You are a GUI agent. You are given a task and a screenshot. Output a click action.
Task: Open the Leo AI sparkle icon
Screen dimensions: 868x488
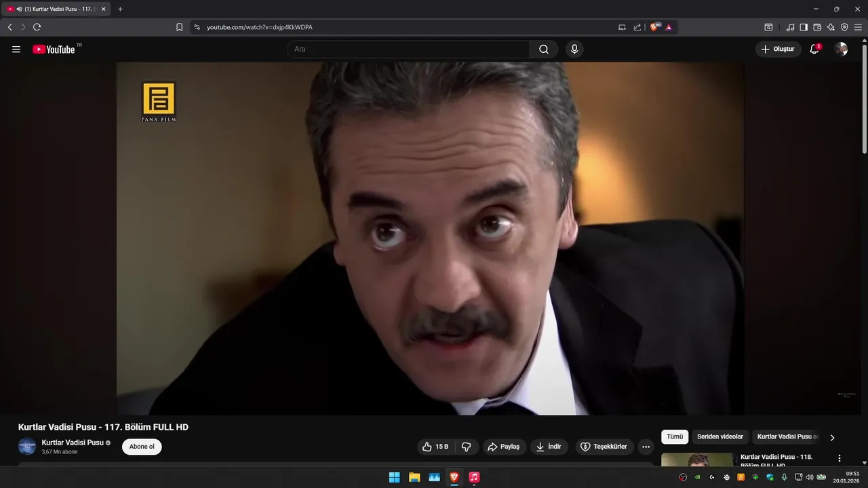pos(831,27)
